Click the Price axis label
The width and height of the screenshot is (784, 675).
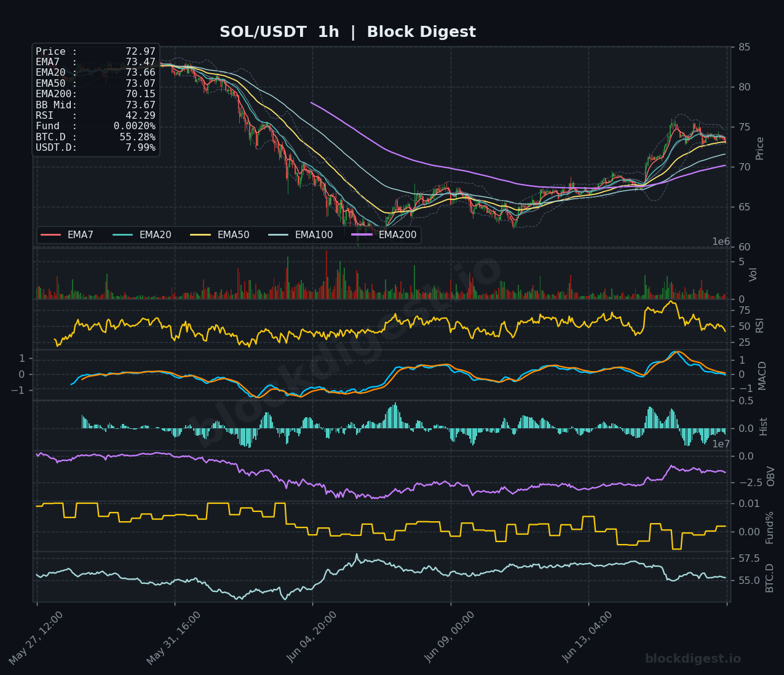click(760, 148)
